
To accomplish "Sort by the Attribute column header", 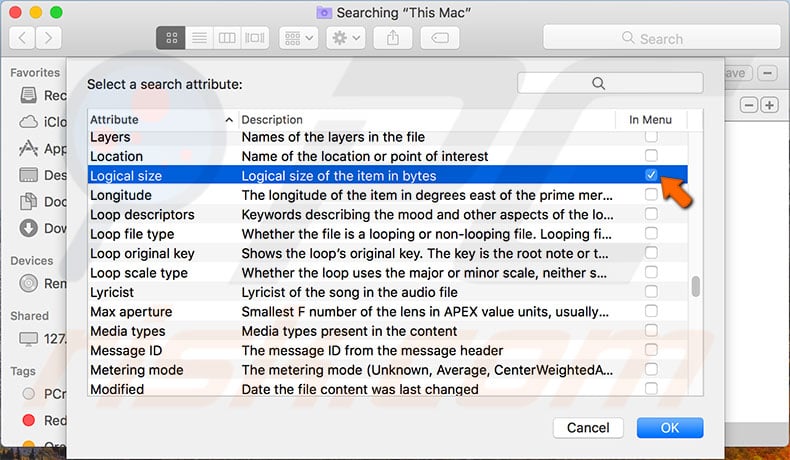I will 160,119.
